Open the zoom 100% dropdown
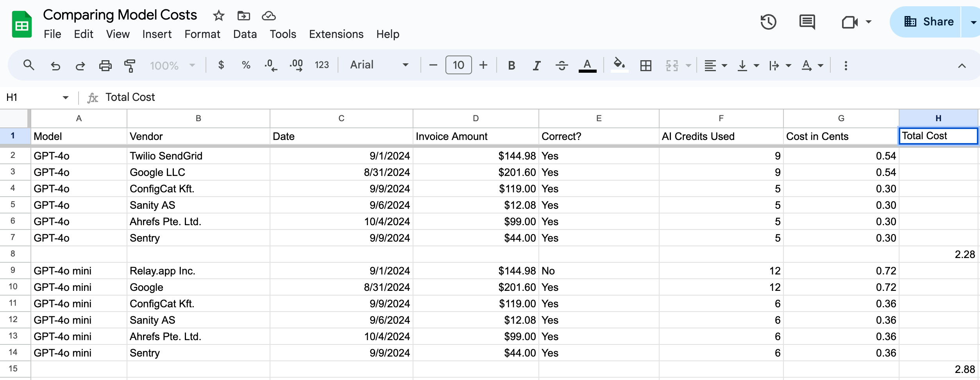This screenshot has height=380, width=980. [x=172, y=65]
